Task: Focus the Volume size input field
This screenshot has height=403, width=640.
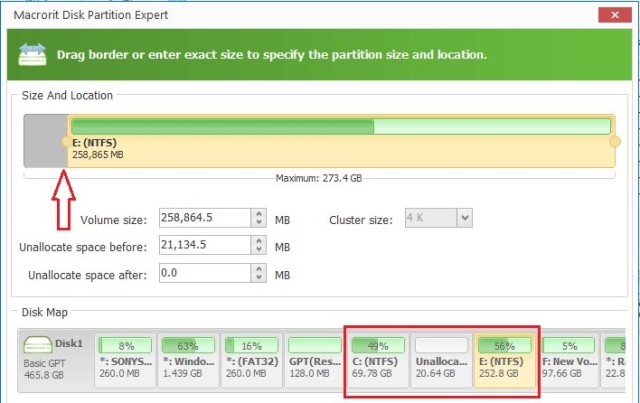Action: [204, 218]
